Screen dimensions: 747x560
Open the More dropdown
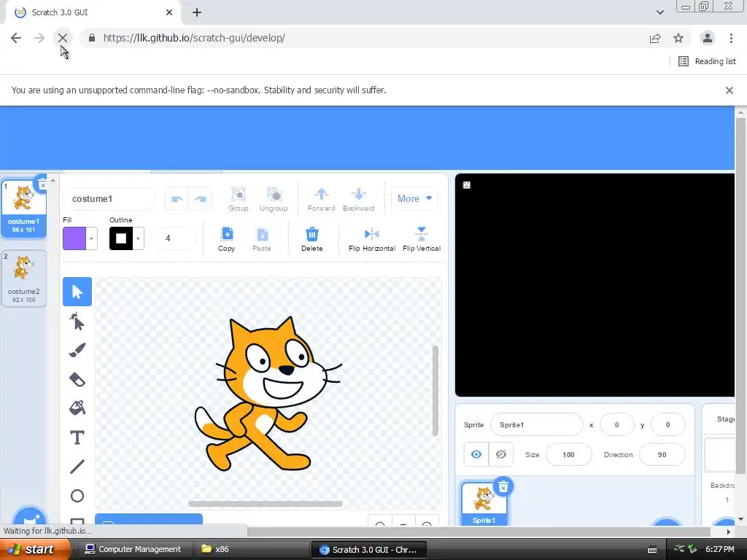pyautogui.click(x=414, y=198)
